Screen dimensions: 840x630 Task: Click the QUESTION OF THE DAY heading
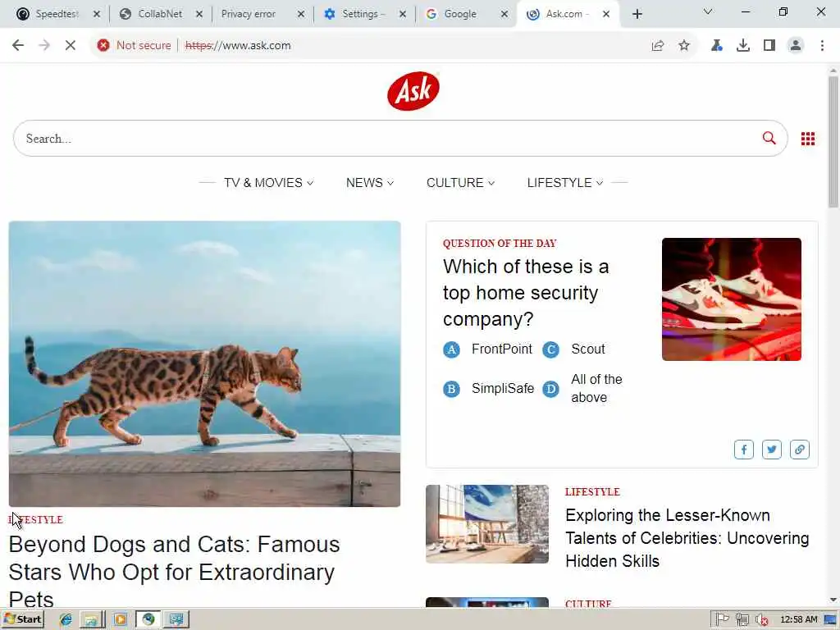[x=500, y=243]
